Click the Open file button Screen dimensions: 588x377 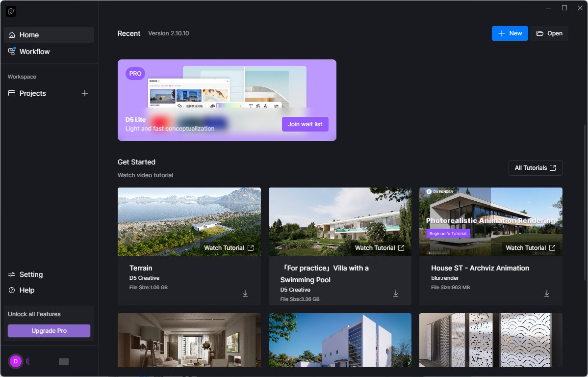(549, 33)
